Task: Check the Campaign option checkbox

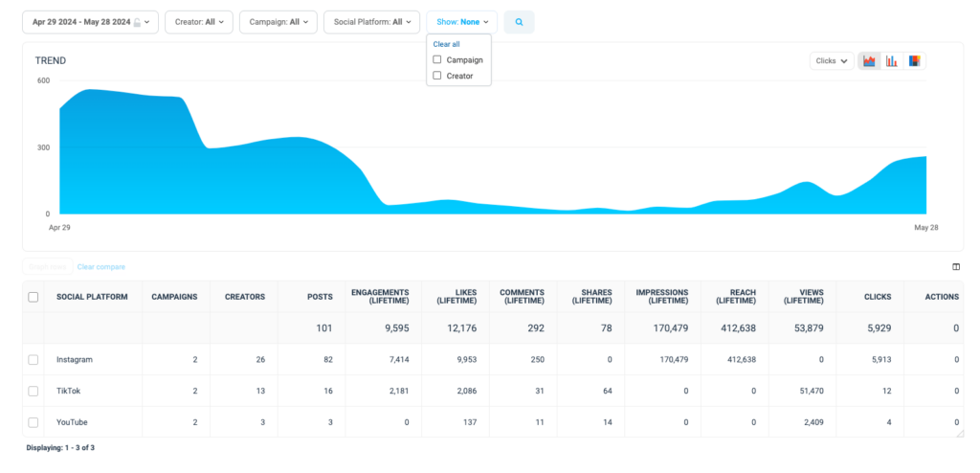Action: click(436, 59)
